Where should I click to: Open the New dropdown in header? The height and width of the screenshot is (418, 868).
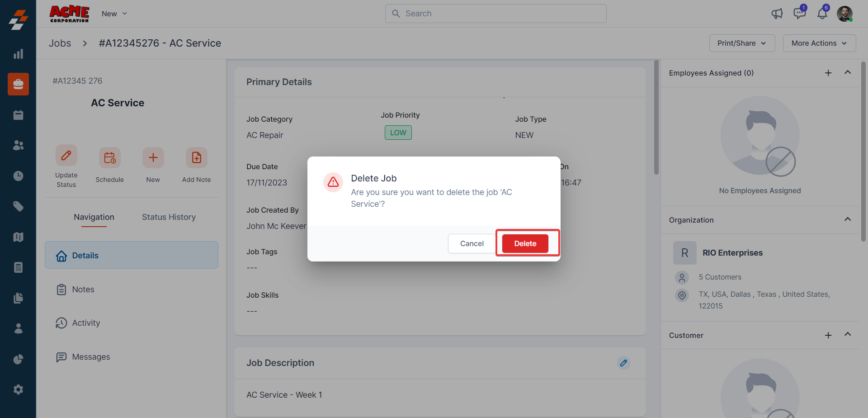point(114,14)
